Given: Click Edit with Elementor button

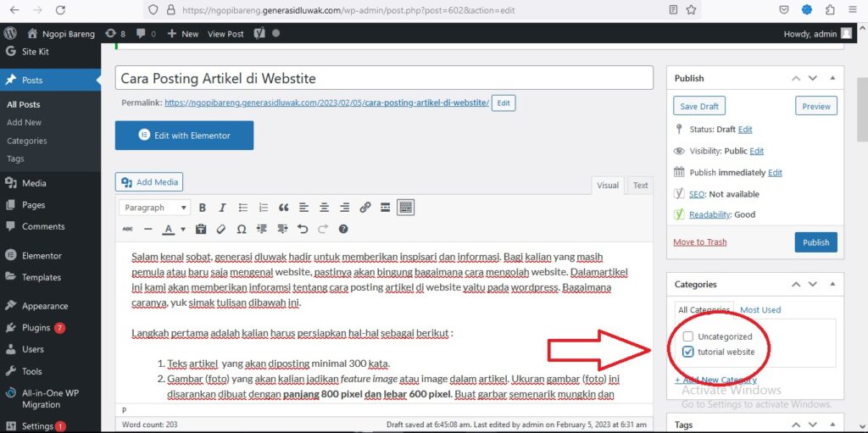Looking at the screenshot, I should pyautogui.click(x=184, y=136).
